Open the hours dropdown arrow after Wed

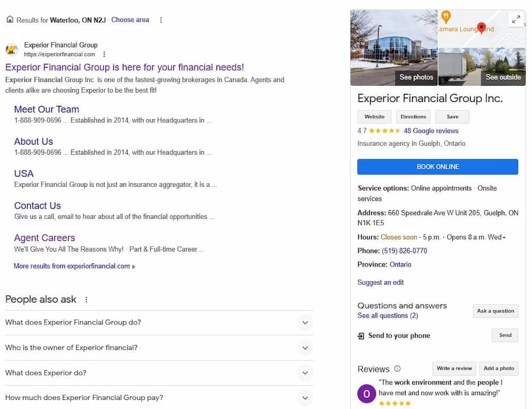[x=504, y=237]
